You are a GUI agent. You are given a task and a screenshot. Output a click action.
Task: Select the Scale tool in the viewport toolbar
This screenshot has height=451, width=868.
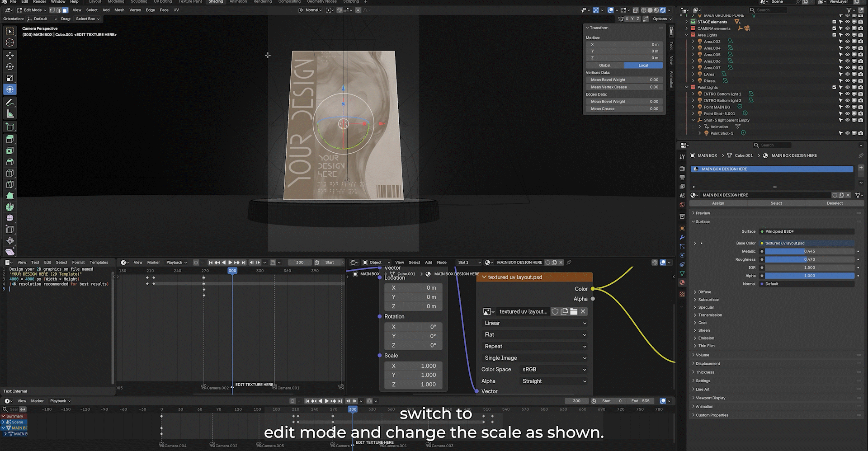pos(10,78)
